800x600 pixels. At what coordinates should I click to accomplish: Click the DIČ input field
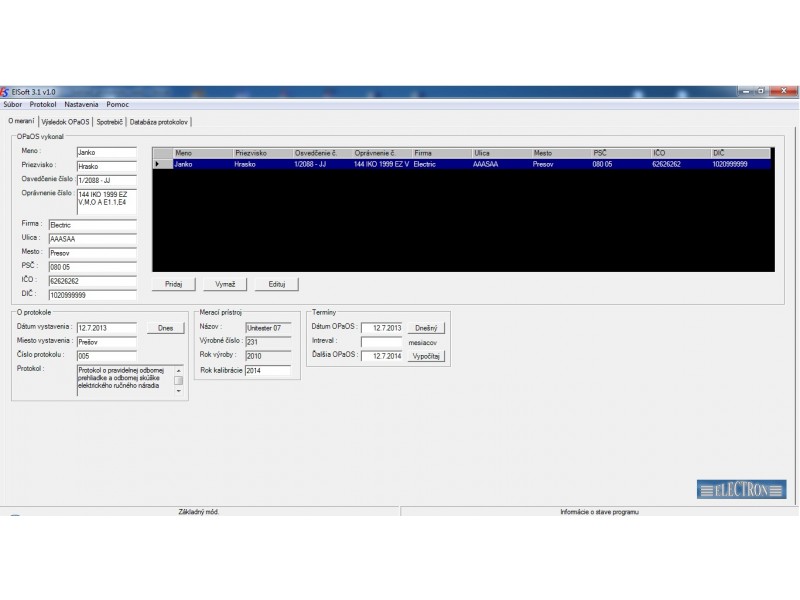(92, 295)
